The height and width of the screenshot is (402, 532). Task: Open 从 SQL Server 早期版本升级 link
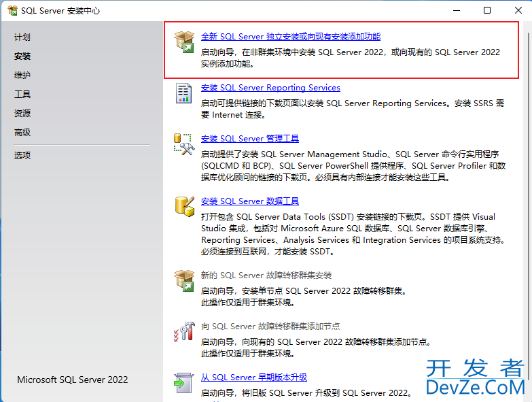coord(254,378)
